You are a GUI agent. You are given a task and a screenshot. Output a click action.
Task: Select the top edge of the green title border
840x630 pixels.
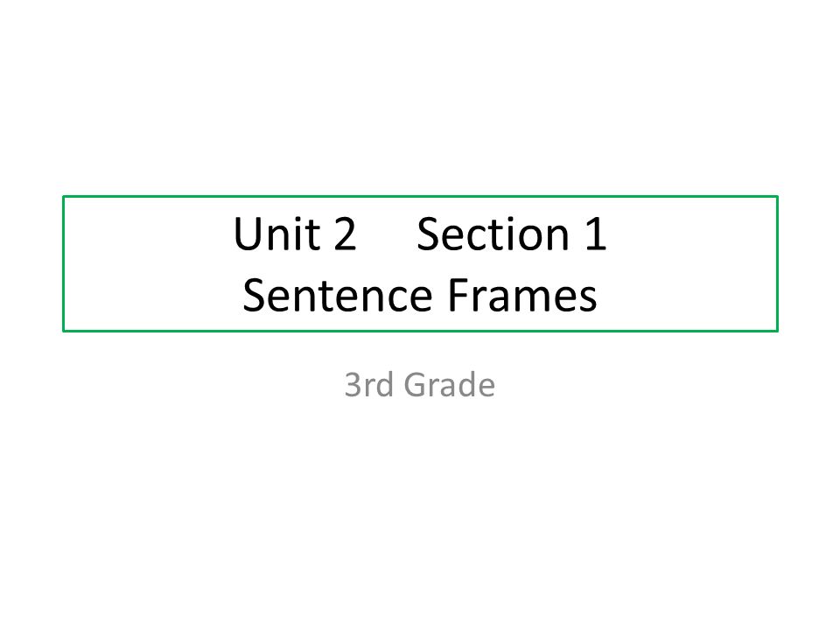[x=421, y=197]
